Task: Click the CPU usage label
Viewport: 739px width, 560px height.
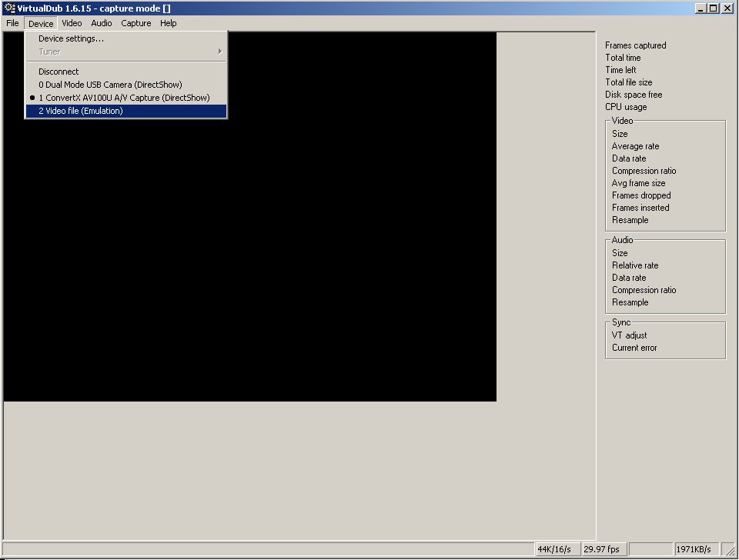Action: coord(625,107)
